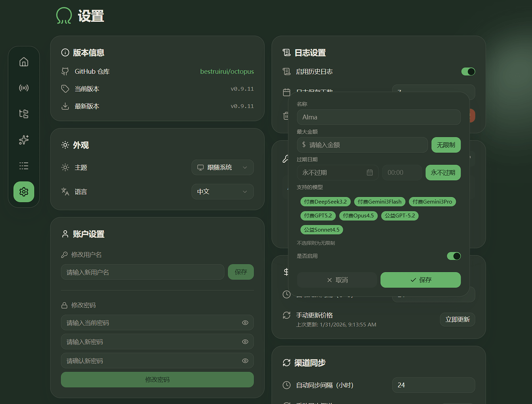Click the green 保存 button in dialog
This screenshot has height=404, width=532.
[x=420, y=280]
